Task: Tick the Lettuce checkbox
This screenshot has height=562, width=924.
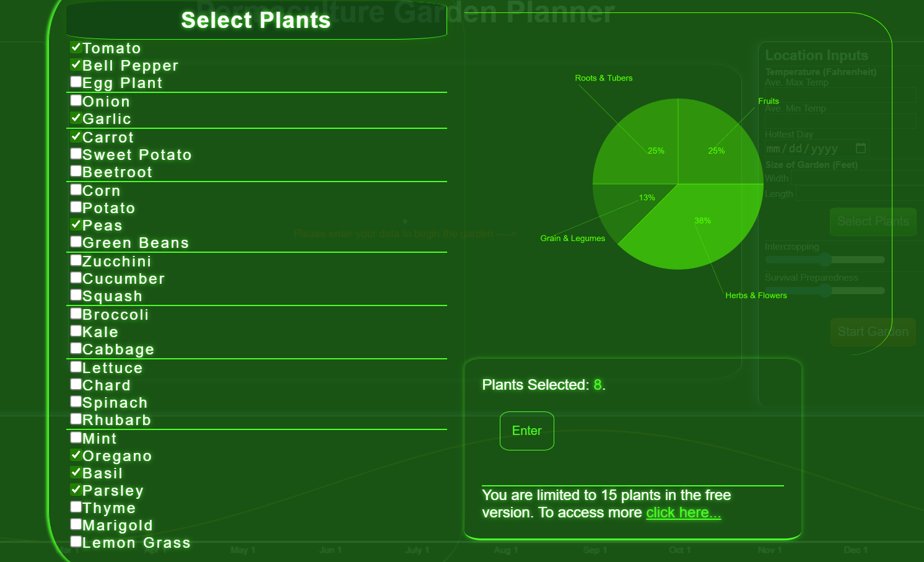Action: (x=76, y=367)
